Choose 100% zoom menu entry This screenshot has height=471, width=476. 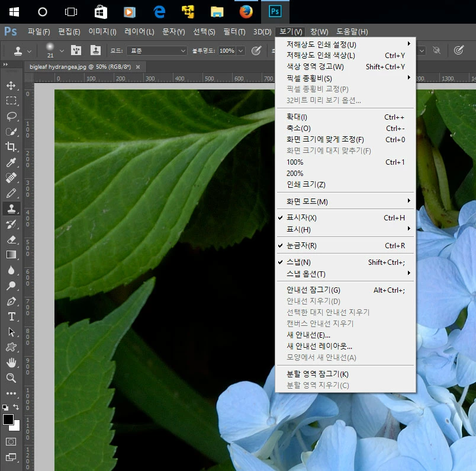click(346, 162)
